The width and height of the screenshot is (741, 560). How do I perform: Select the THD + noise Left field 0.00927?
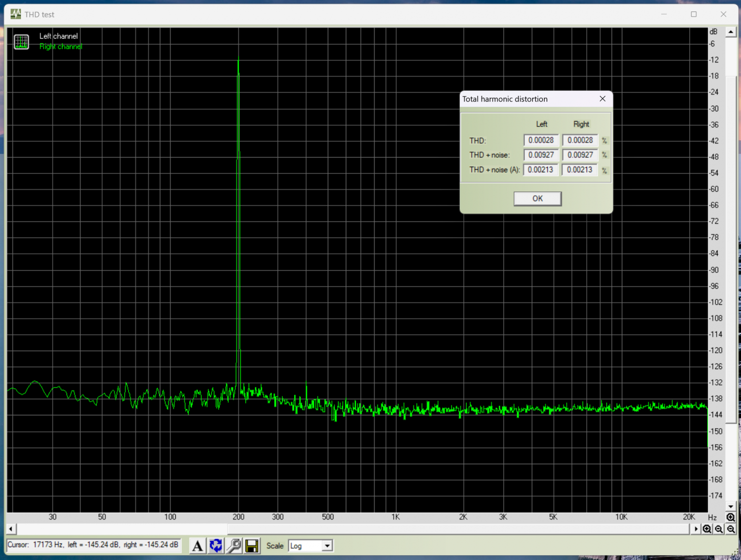click(541, 155)
